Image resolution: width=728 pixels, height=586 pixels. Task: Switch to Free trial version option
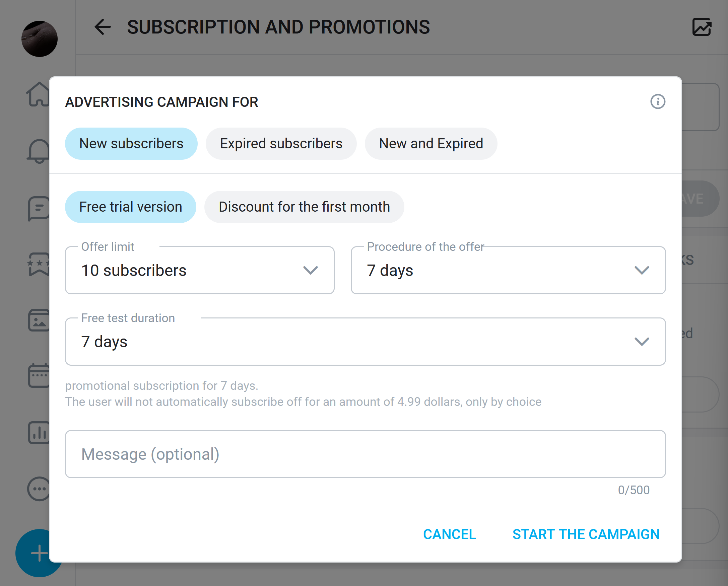coord(130,207)
